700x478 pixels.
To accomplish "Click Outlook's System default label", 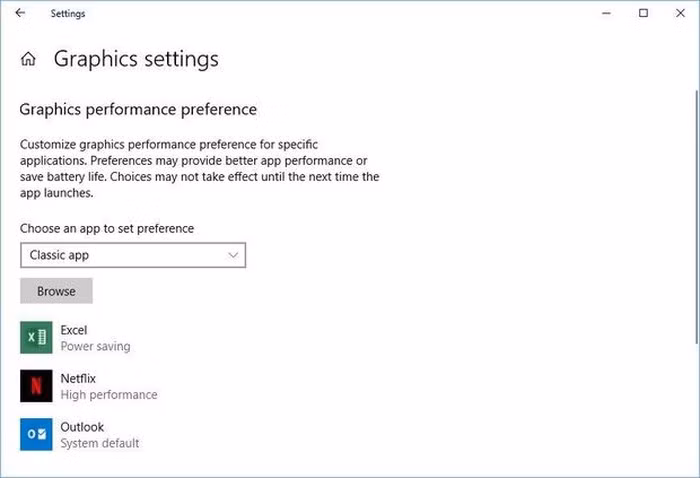I will (100, 443).
